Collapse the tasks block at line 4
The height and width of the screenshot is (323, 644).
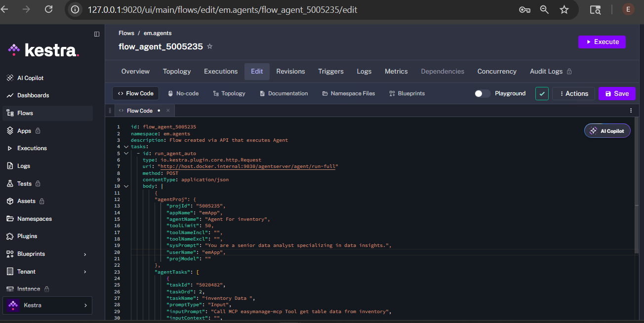[x=126, y=147]
